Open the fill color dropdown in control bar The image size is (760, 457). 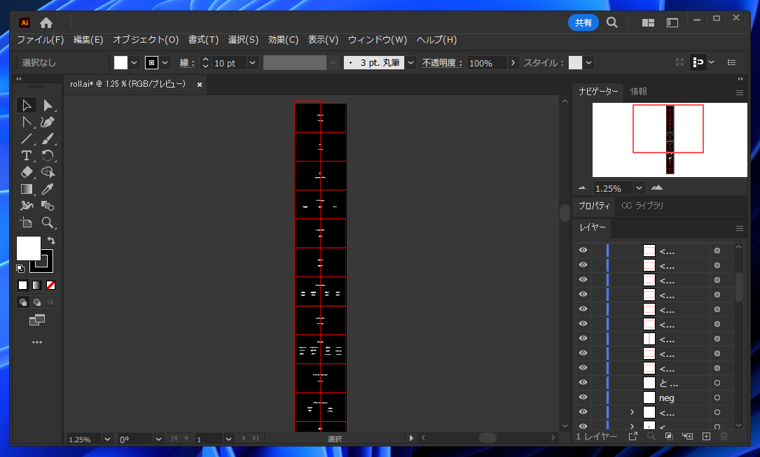[134, 63]
